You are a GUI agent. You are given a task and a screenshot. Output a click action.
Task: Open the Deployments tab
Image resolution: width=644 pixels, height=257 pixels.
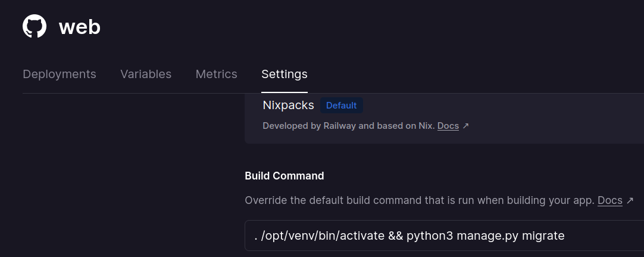60,74
